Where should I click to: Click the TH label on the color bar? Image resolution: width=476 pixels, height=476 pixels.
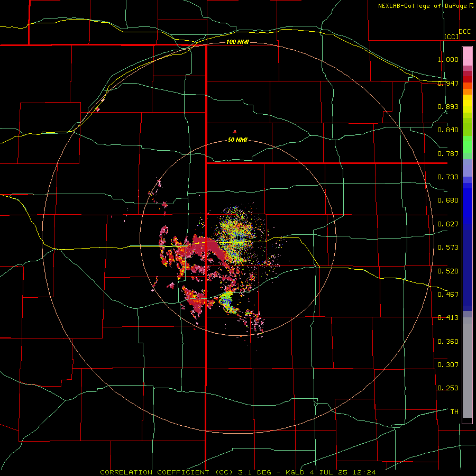click(x=454, y=412)
